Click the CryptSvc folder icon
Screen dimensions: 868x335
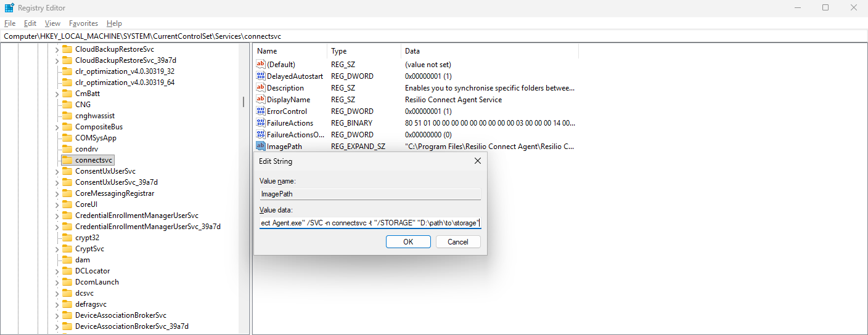[x=67, y=249]
